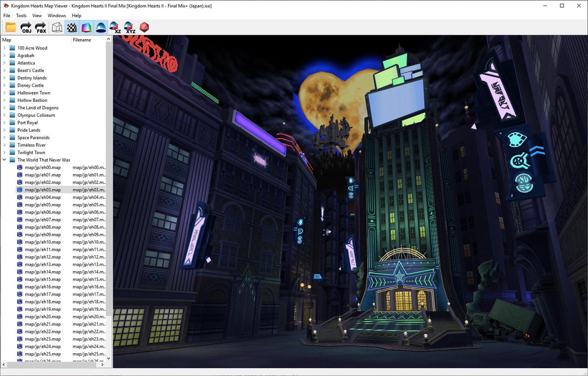Select map/jp/eh24.map in the tree

click(x=43, y=346)
